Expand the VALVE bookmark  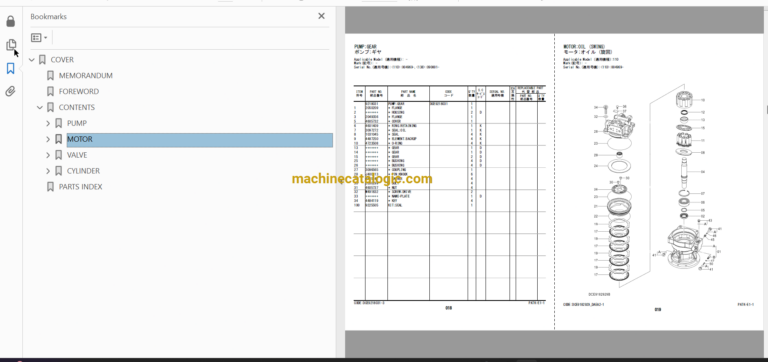[48, 155]
